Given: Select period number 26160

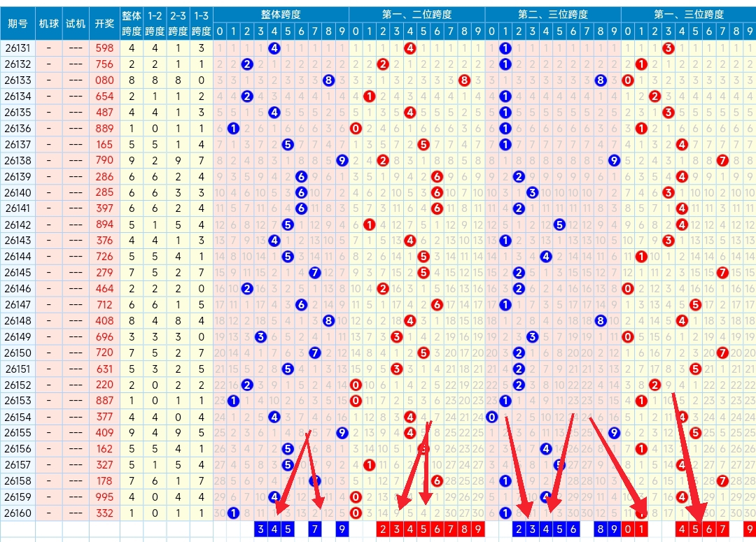Looking at the screenshot, I should [17, 513].
